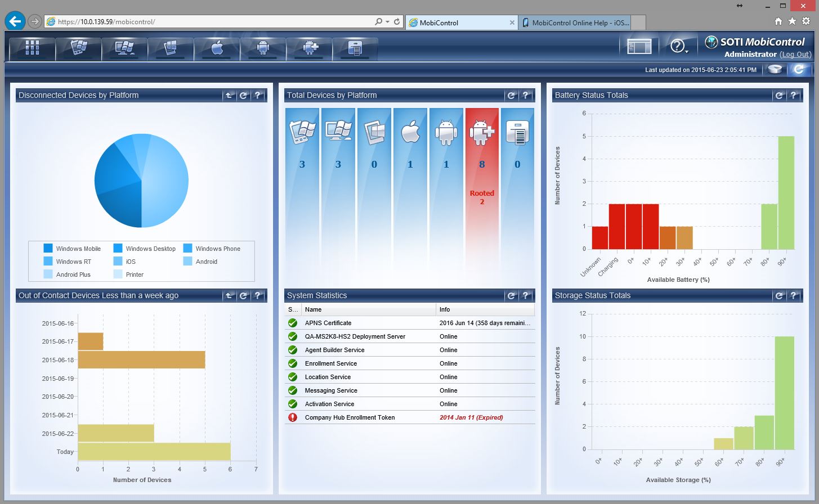Refresh the Battery Status Totals panel
819x504 pixels.
pyautogui.click(x=780, y=95)
